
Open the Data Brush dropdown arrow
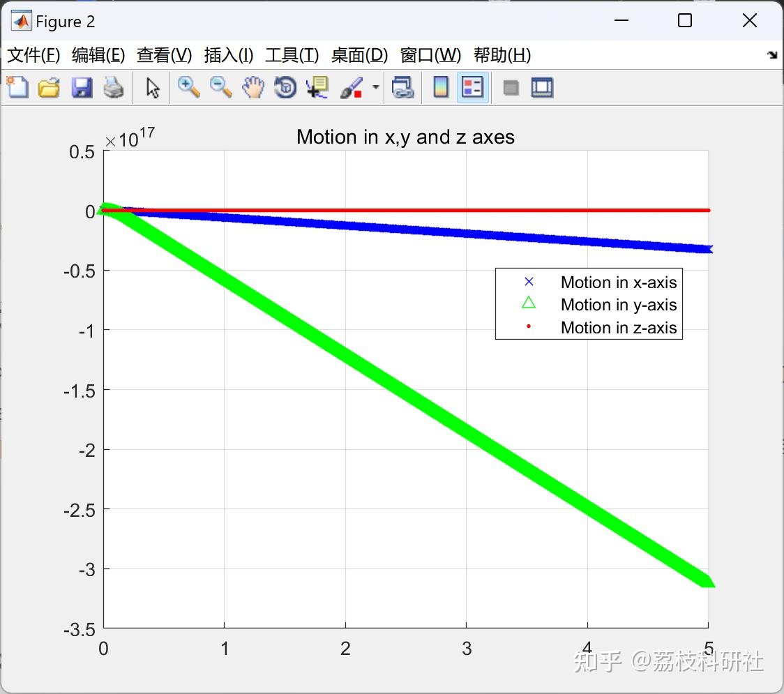pos(375,88)
